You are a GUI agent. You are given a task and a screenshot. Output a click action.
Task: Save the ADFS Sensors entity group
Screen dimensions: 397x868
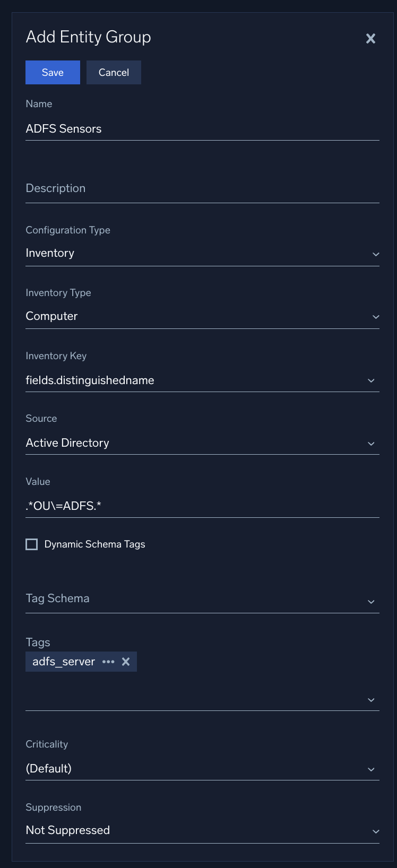point(52,72)
